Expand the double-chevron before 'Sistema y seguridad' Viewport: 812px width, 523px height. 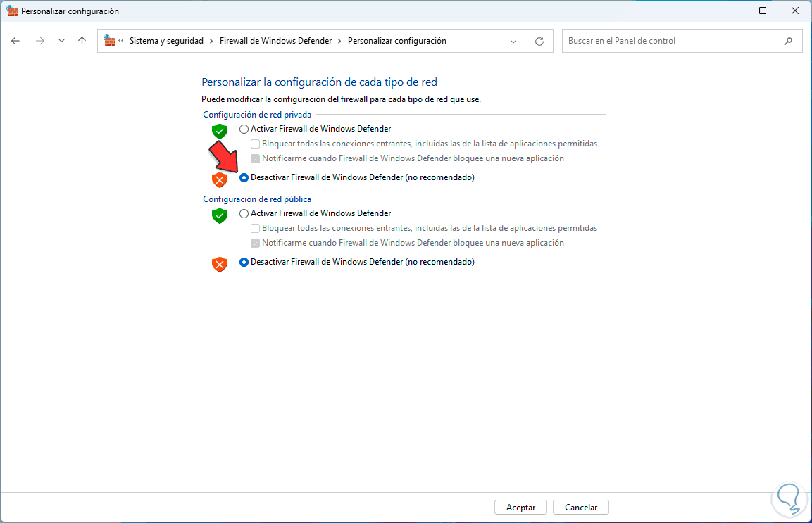[121, 40]
